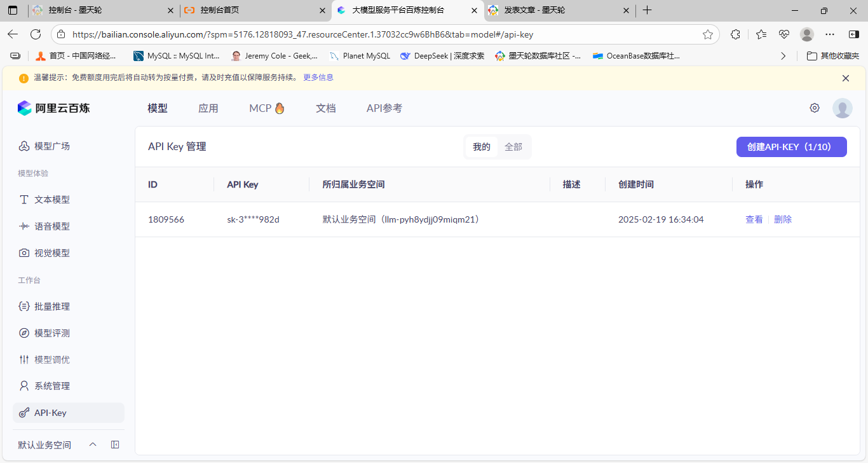868x463 pixels.
Task: Click the 系统管理 person icon
Action: pos(24,386)
